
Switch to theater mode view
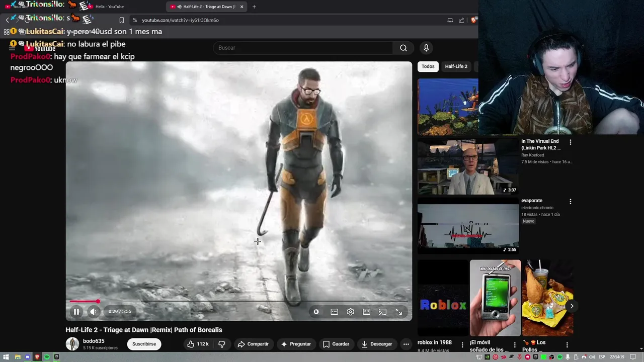(366, 312)
